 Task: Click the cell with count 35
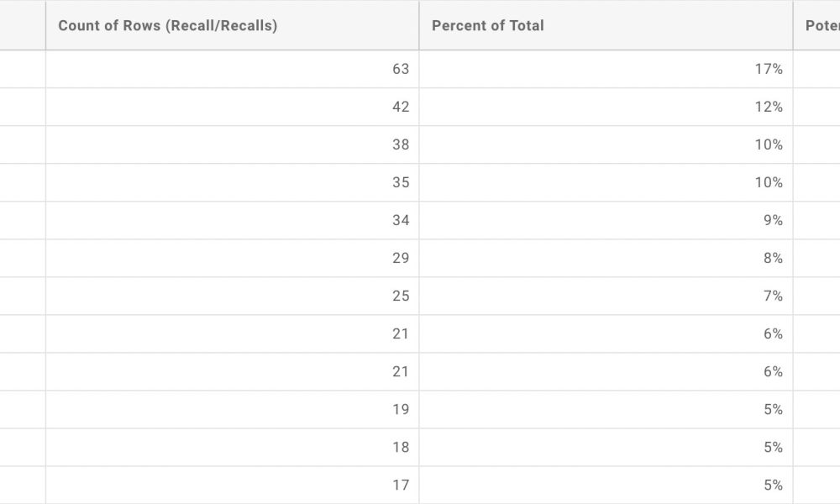coord(232,182)
